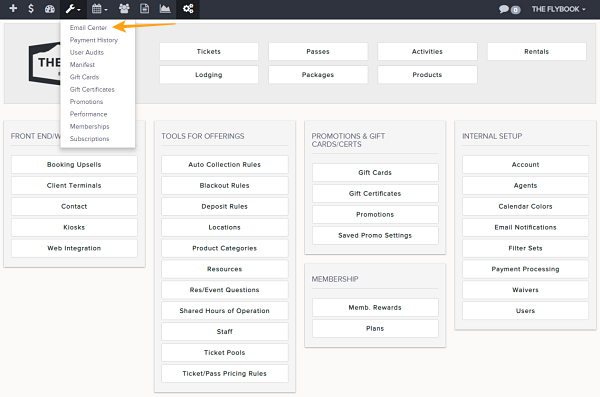Open membership Plans button

pyautogui.click(x=375, y=328)
